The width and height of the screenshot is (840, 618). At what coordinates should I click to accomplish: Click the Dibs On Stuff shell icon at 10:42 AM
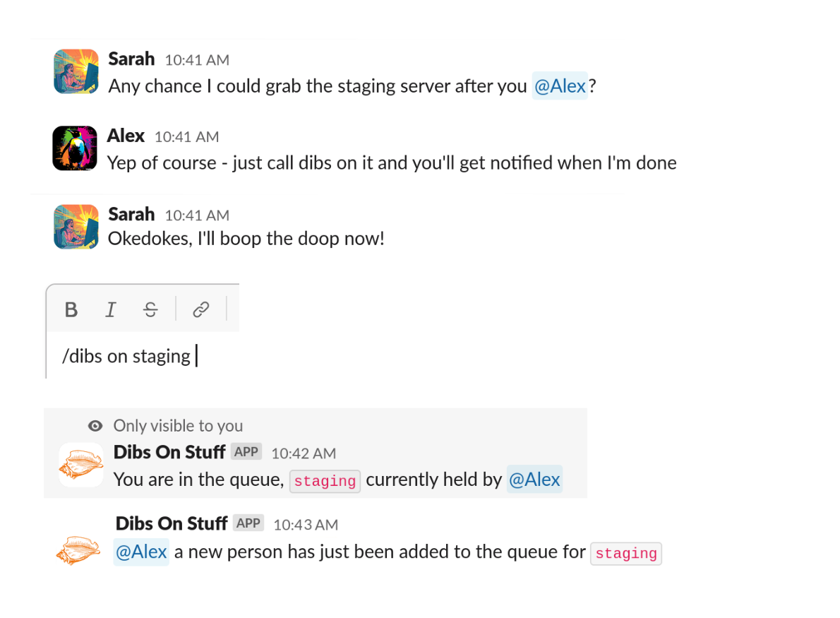[x=81, y=465]
